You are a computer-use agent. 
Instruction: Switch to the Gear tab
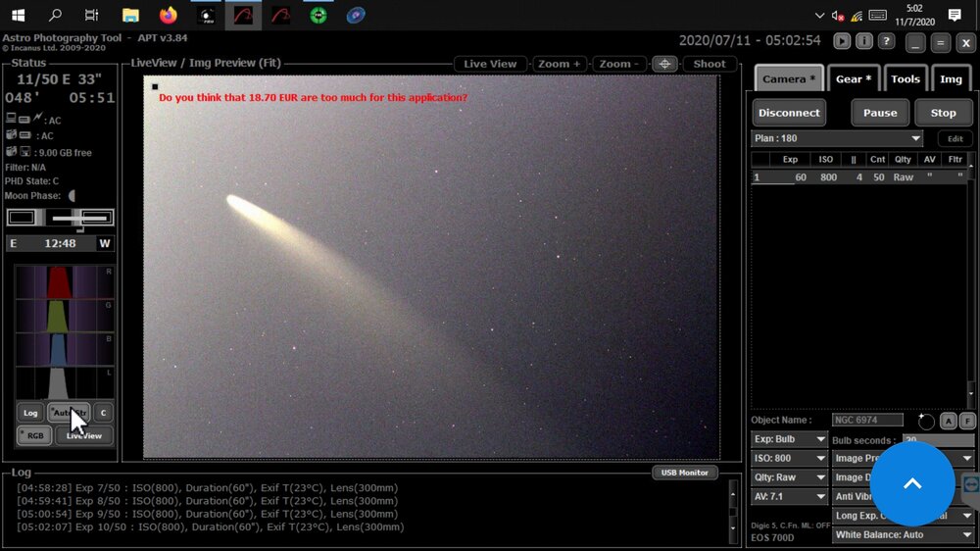click(x=854, y=79)
